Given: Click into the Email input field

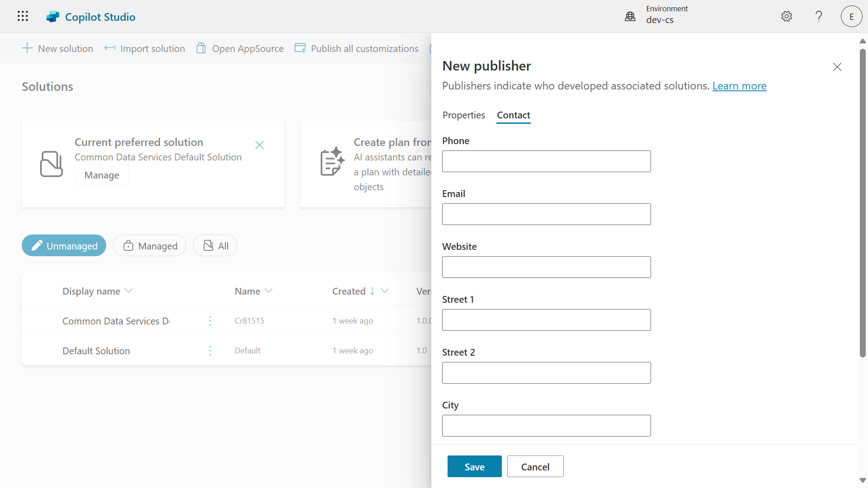Looking at the screenshot, I should click(x=546, y=214).
